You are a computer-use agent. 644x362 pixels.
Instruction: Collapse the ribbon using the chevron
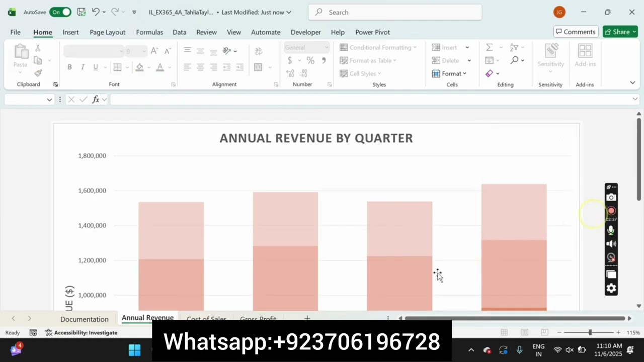(x=632, y=82)
